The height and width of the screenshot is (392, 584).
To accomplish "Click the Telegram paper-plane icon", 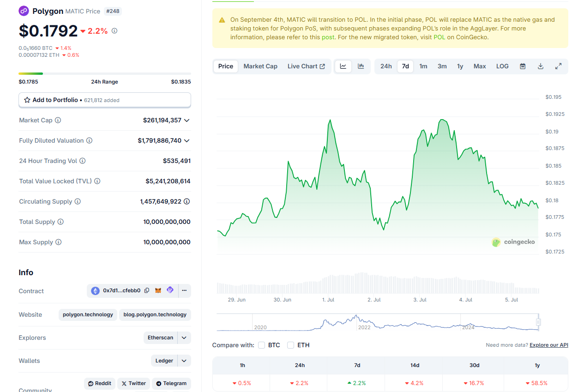I will tap(159, 383).
